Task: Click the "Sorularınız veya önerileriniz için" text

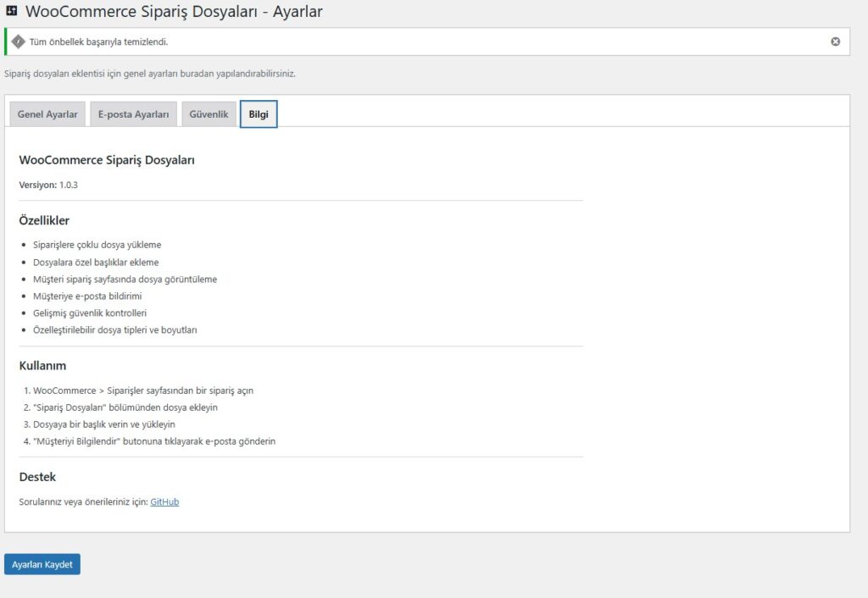Action: pyautogui.click(x=83, y=501)
